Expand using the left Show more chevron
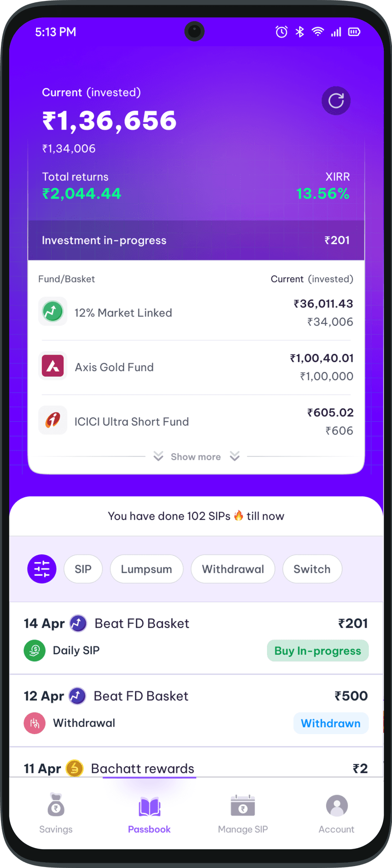The image size is (392, 868). tap(159, 456)
